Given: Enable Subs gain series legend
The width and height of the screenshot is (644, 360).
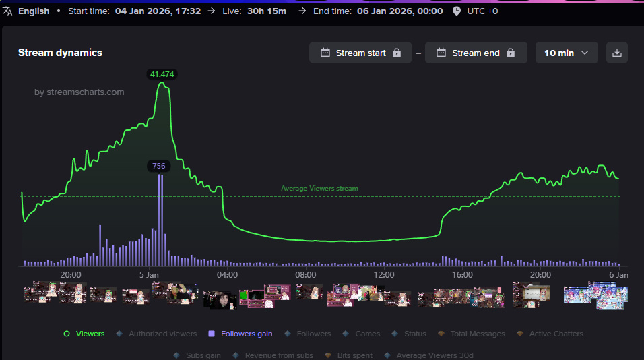Looking at the screenshot, I should (x=197, y=355).
